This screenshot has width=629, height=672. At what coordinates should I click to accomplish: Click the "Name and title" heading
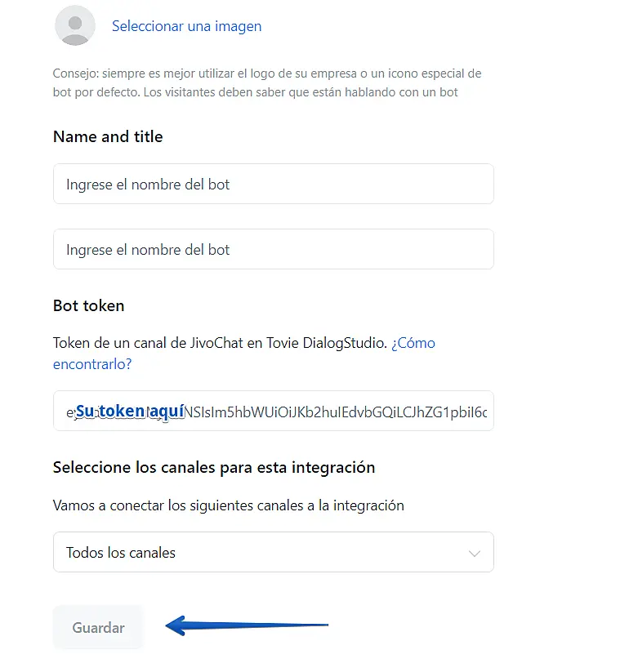coord(108,137)
